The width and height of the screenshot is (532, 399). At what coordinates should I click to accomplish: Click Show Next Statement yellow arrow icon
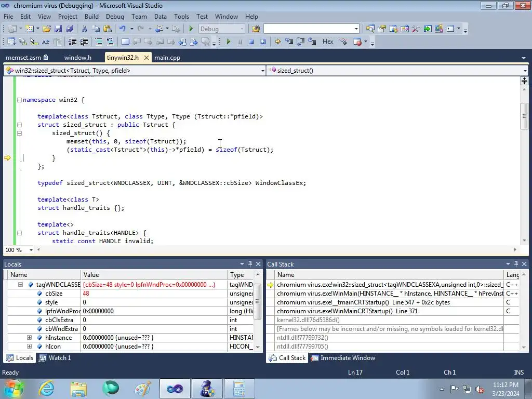(278, 42)
